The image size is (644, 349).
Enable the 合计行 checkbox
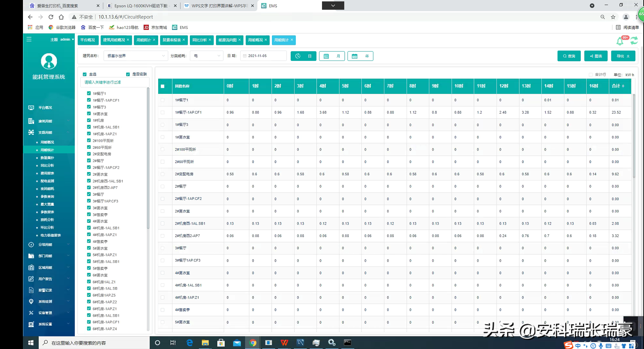click(591, 75)
